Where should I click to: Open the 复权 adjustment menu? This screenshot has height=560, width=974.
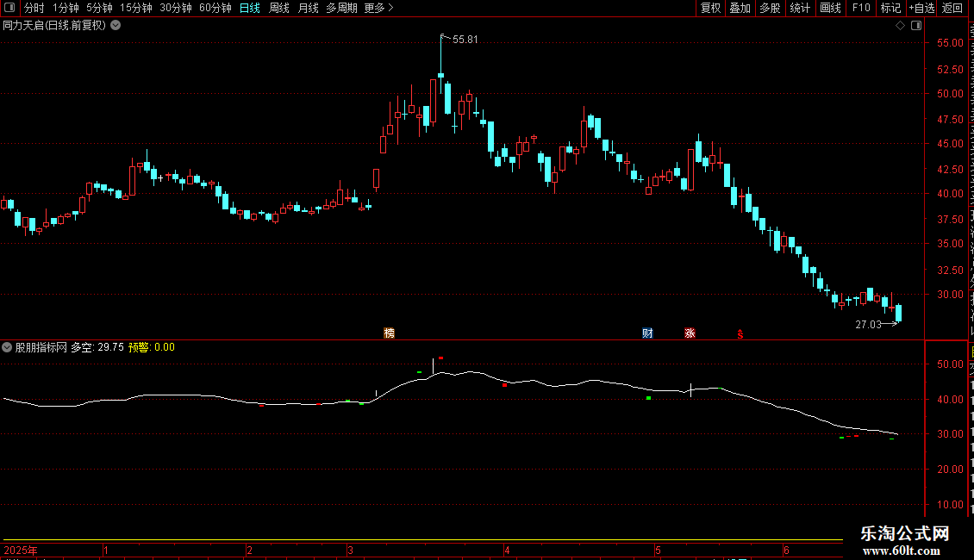click(x=710, y=8)
